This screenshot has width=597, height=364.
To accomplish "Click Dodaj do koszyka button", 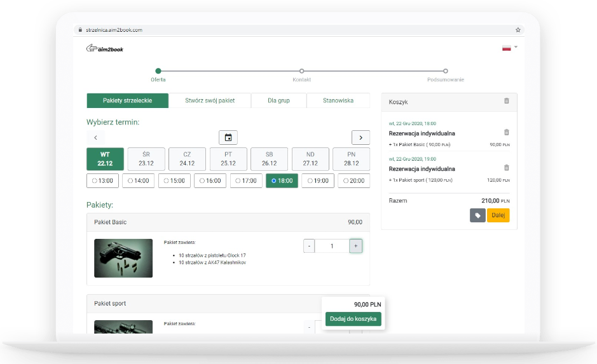I will (x=353, y=319).
